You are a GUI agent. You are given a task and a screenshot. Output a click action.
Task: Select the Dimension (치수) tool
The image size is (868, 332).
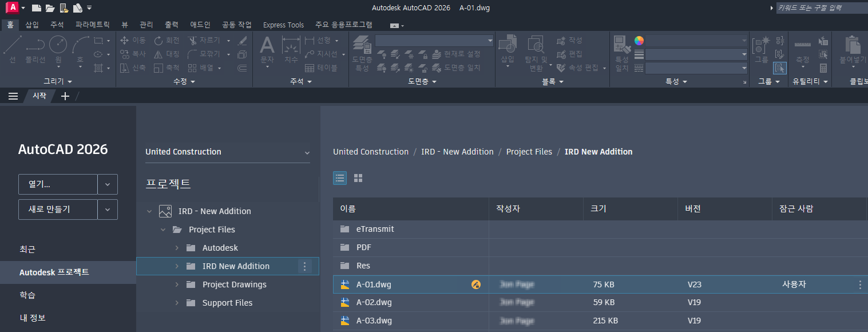click(291, 49)
